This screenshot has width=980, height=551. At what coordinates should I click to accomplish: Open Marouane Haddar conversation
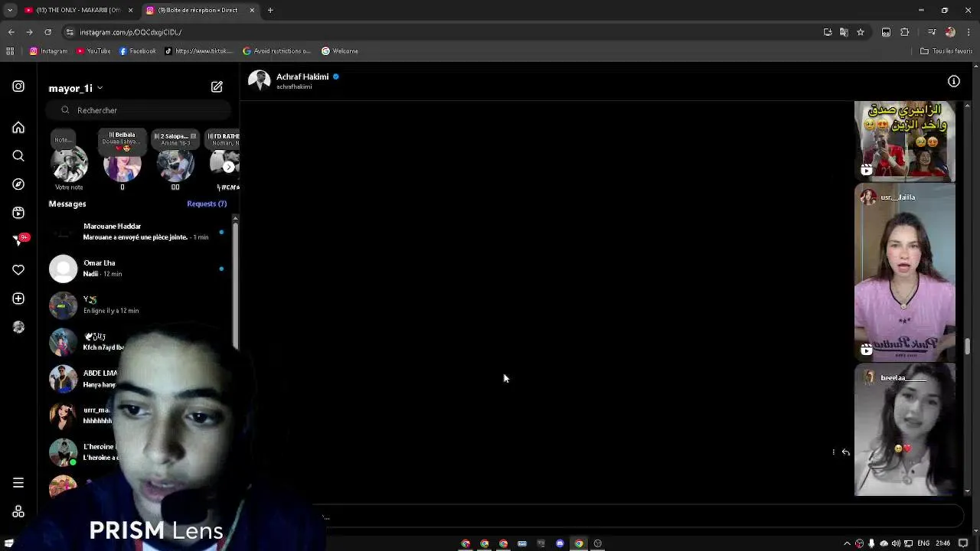[x=138, y=232]
